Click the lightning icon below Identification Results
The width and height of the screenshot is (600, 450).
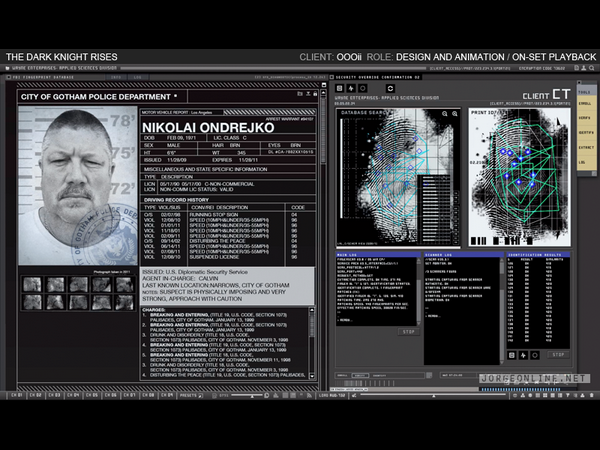(x=526, y=354)
